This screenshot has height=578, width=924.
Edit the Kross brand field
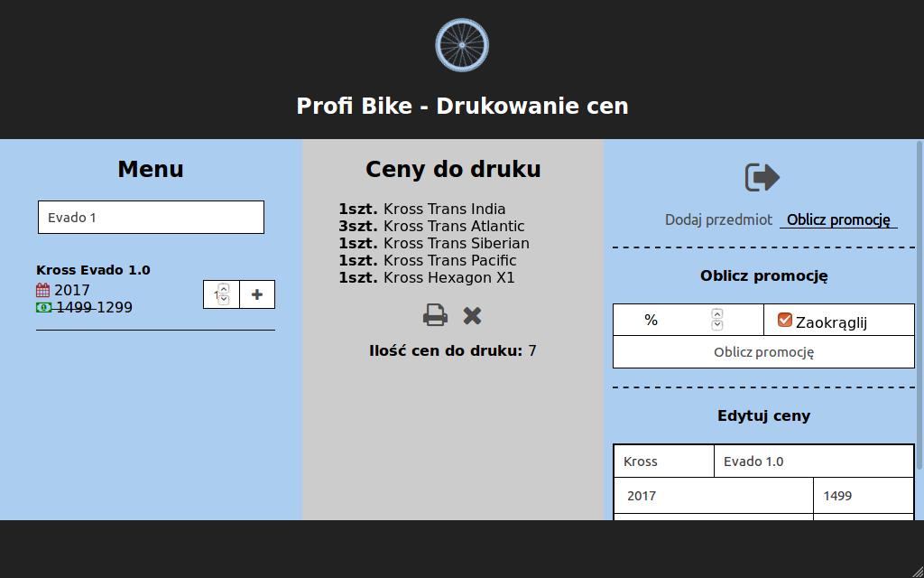tap(664, 461)
